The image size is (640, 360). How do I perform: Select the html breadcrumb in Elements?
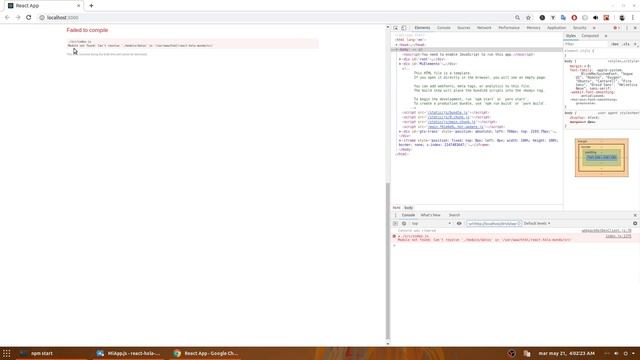396,208
